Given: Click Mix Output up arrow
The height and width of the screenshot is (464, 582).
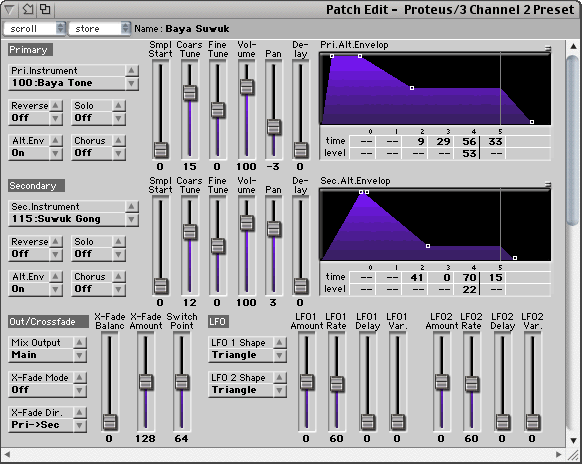Looking at the screenshot, I should (79, 342).
